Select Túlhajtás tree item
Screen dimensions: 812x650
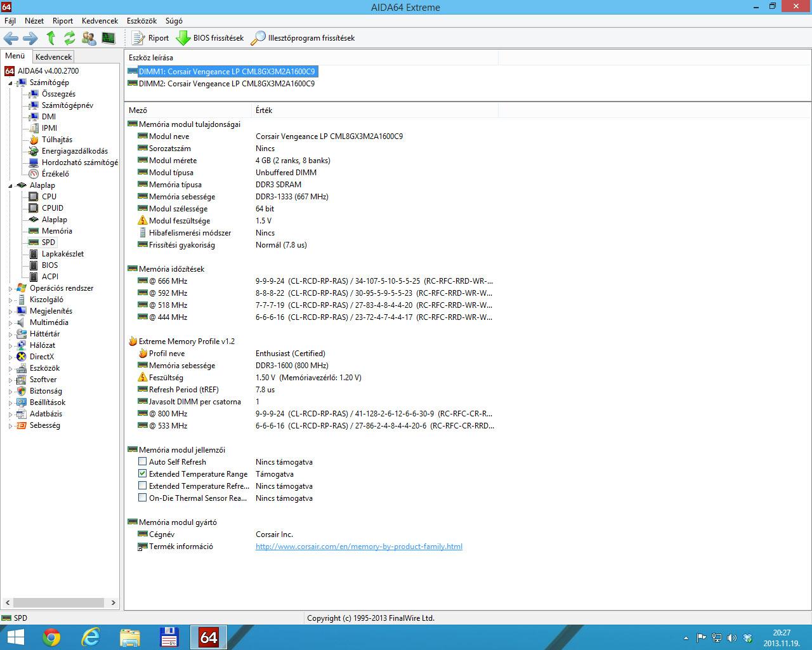(57, 140)
